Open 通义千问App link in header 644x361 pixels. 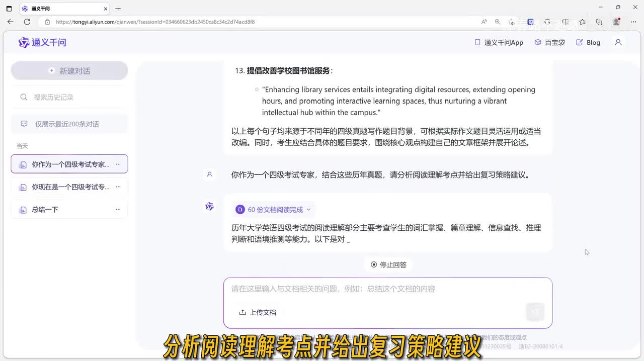pos(499,43)
